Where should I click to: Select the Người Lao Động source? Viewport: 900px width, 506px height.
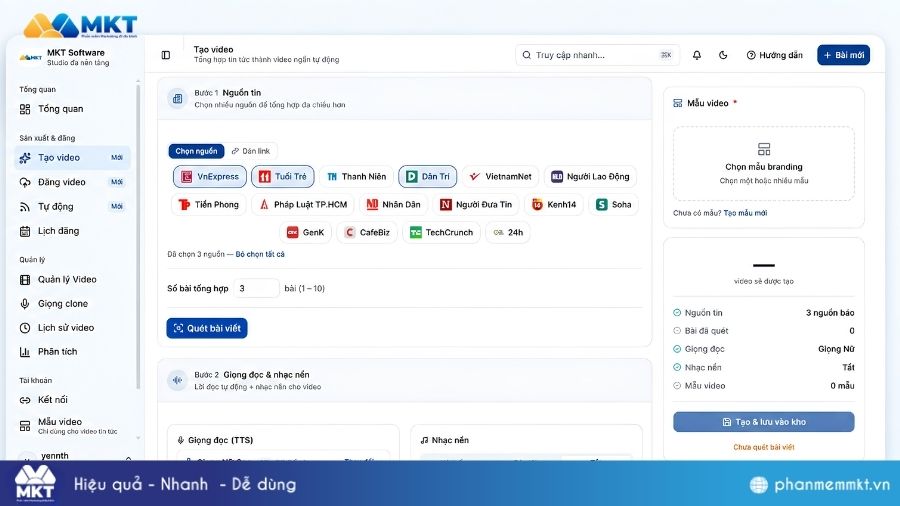[x=591, y=177]
